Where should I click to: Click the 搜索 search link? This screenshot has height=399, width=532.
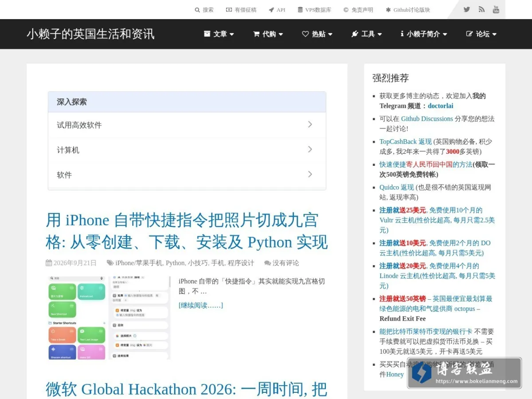[x=204, y=10]
